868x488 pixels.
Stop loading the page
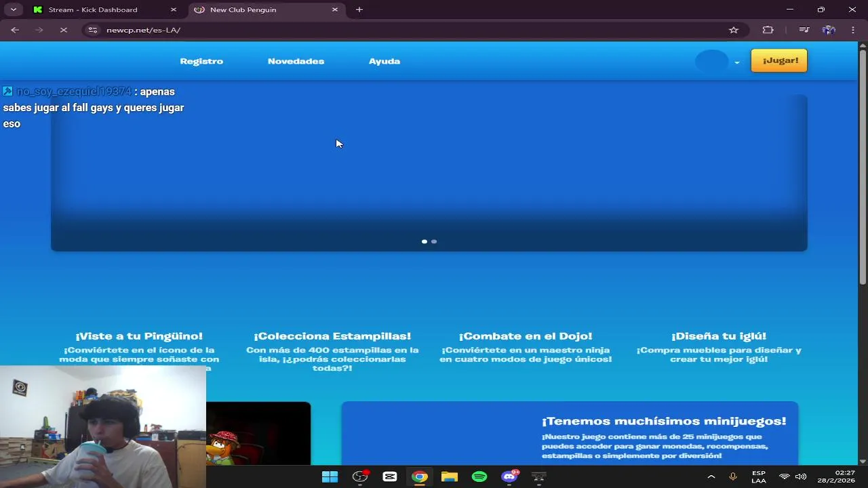63,30
